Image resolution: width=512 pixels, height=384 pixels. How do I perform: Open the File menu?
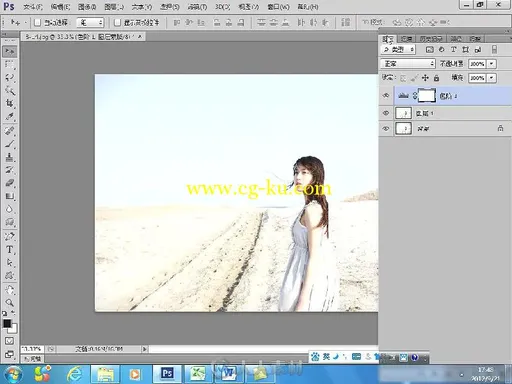click(33, 7)
